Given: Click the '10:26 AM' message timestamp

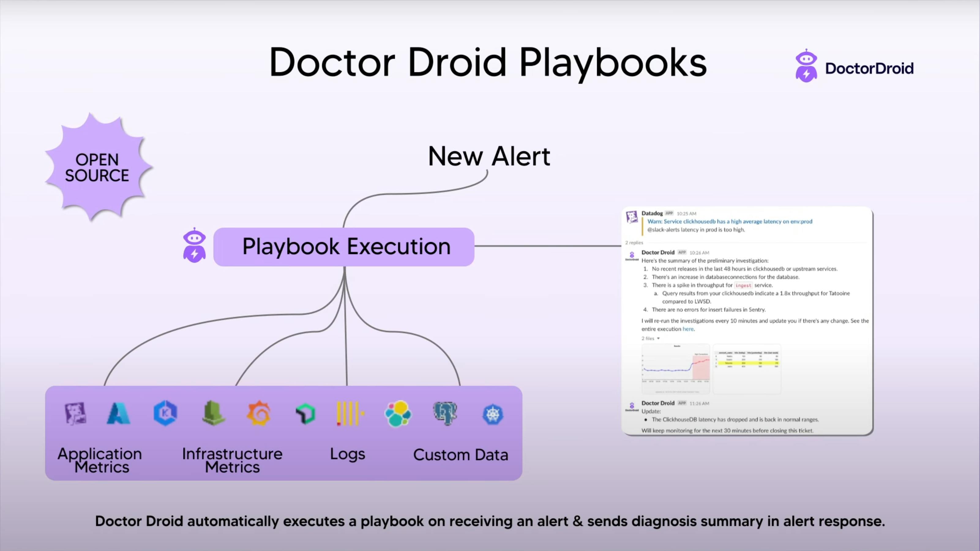Looking at the screenshot, I should 699,253.
